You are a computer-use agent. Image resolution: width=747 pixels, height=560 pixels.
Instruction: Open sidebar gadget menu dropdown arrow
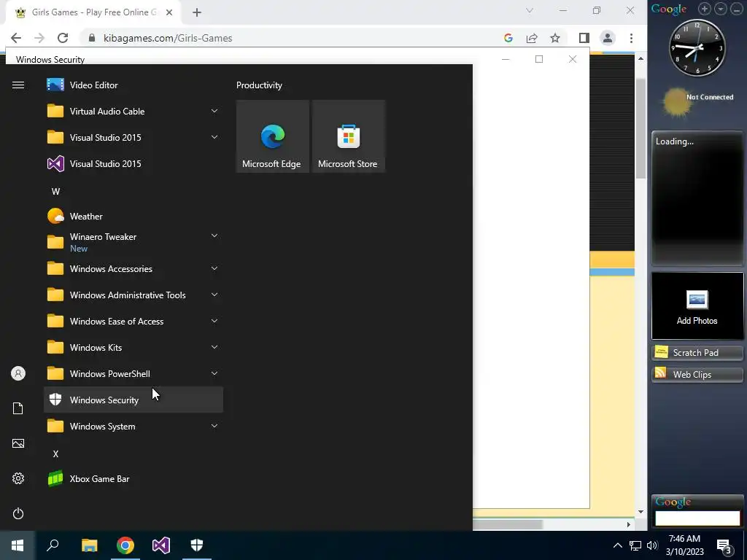[x=721, y=9]
